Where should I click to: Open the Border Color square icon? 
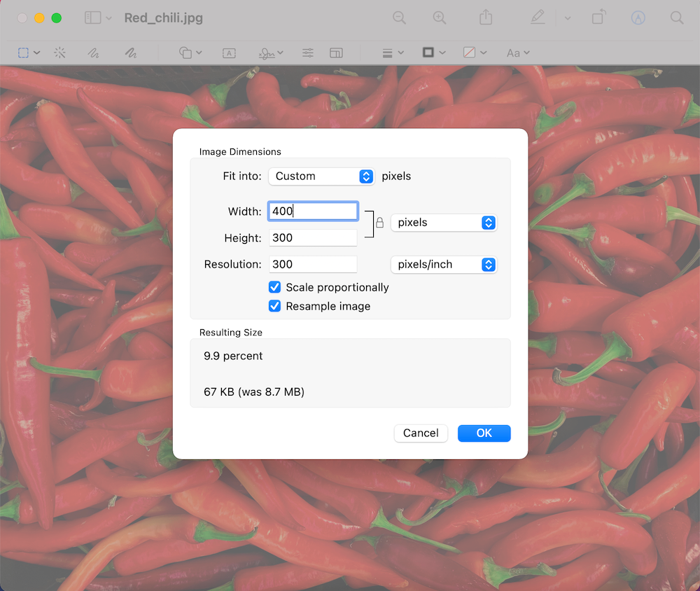point(428,53)
